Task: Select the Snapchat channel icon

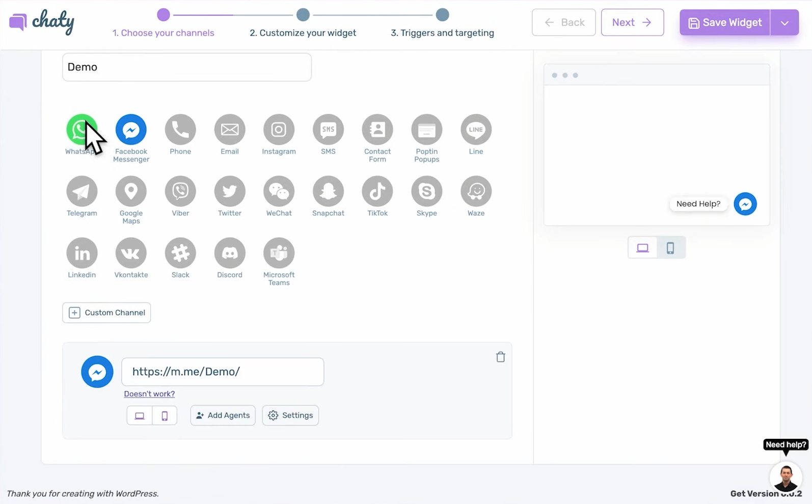Action: [x=328, y=191]
